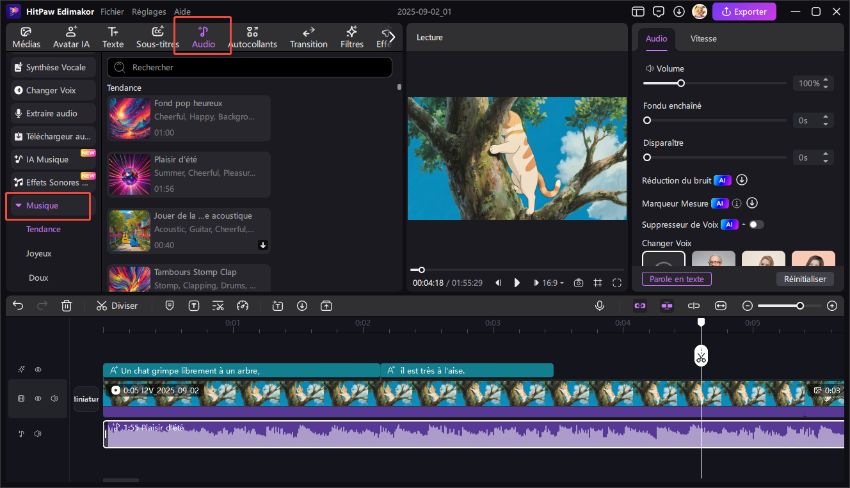Image resolution: width=850 pixels, height=488 pixels.
Task: Open the Sous-titres panel
Action: pos(157,37)
